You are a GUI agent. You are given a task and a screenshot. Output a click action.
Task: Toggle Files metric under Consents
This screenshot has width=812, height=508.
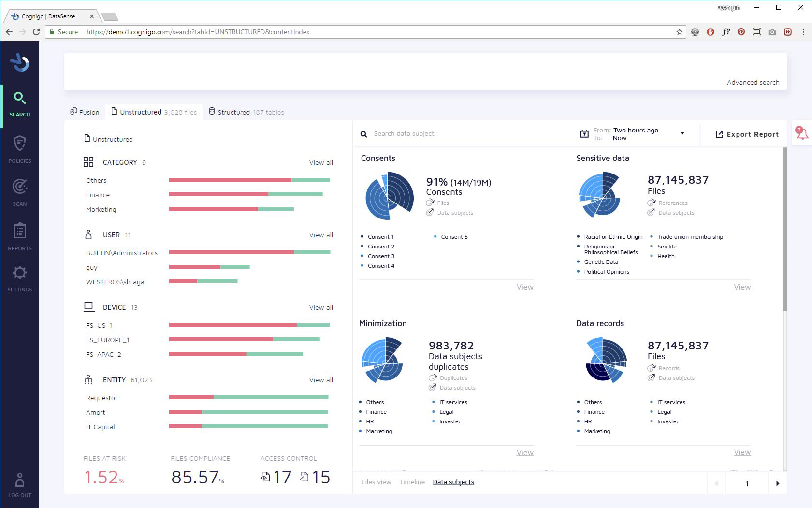pos(437,203)
